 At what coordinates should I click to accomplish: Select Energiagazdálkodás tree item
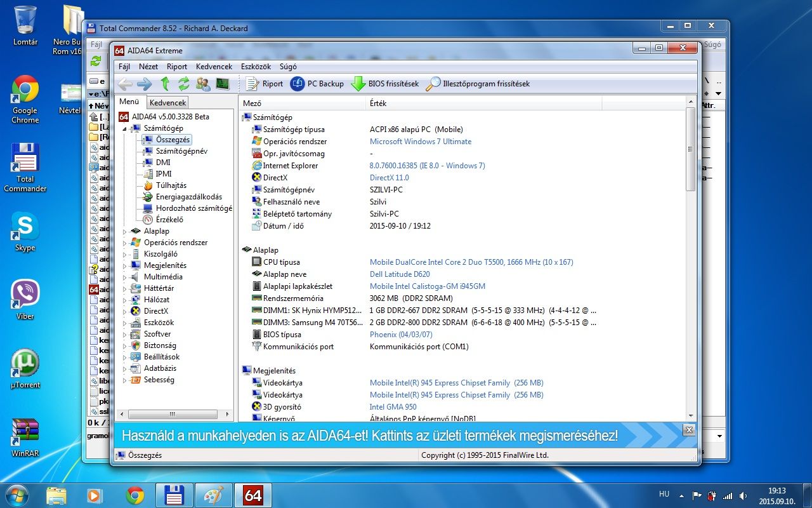tap(189, 197)
